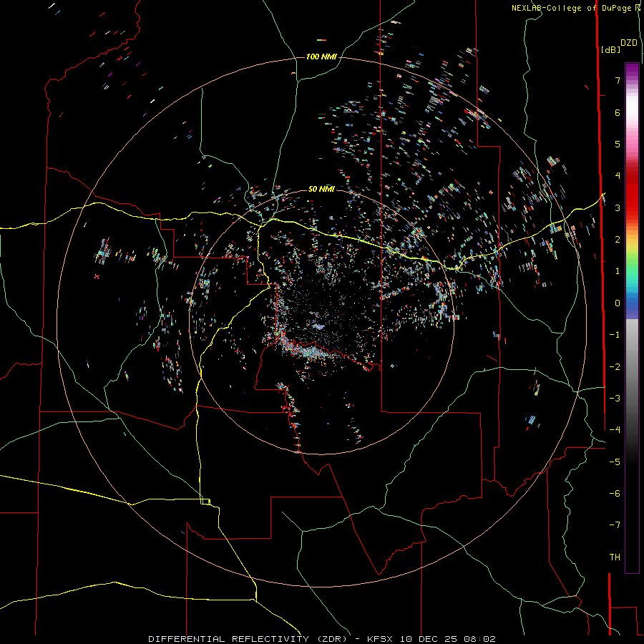Click the purple top of the color bar
Screen dimensions: 644x644
click(x=632, y=70)
